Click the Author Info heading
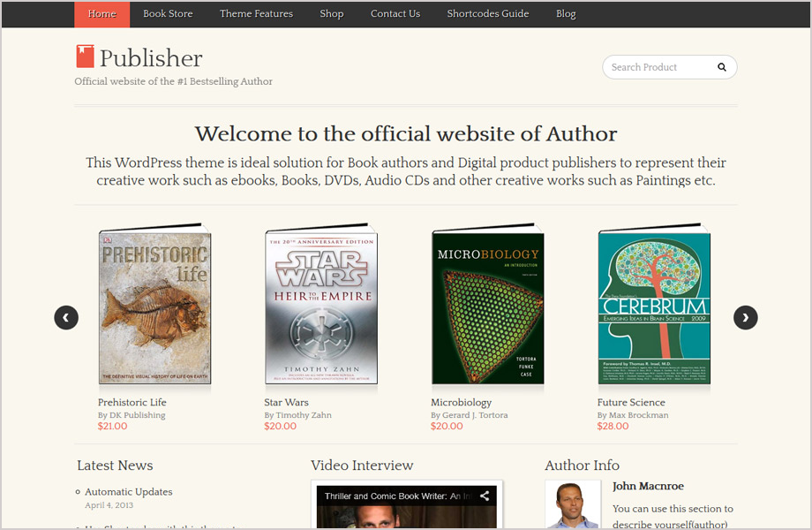The image size is (812, 530). click(582, 466)
